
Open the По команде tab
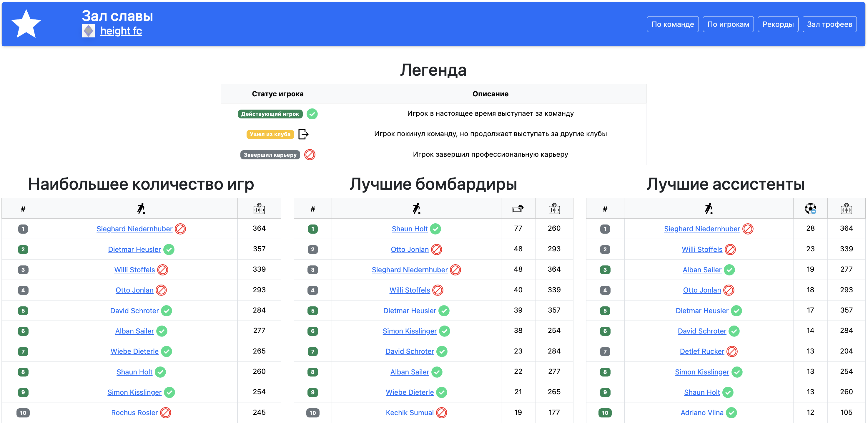[672, 24]
